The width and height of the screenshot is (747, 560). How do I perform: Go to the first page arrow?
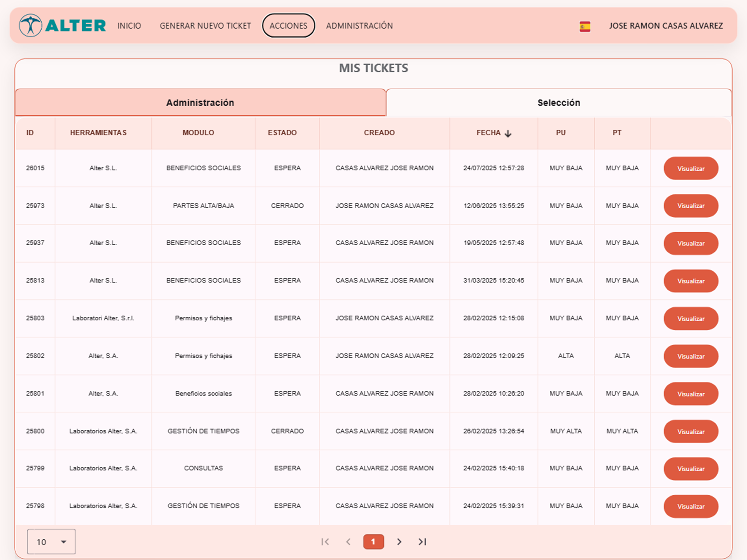pyautogui.click(x=325, y=542)
